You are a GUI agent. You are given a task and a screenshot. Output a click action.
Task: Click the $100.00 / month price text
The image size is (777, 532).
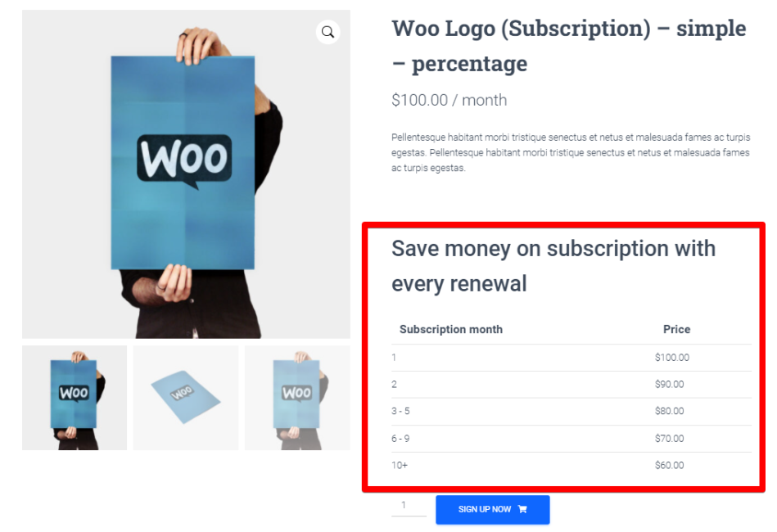(449, 100)
